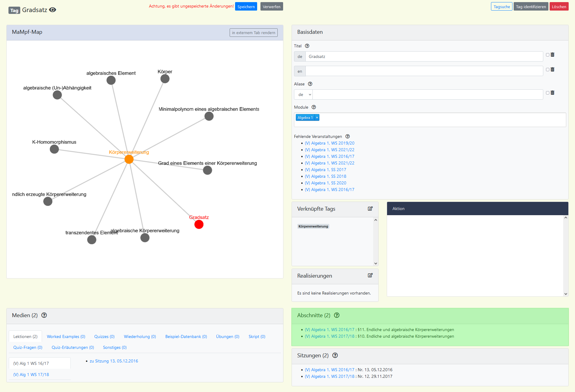The width and height of the screenshot is (575, 392).
Task: Click the eye icon beside the Gradsatz title
Action: 53,10
